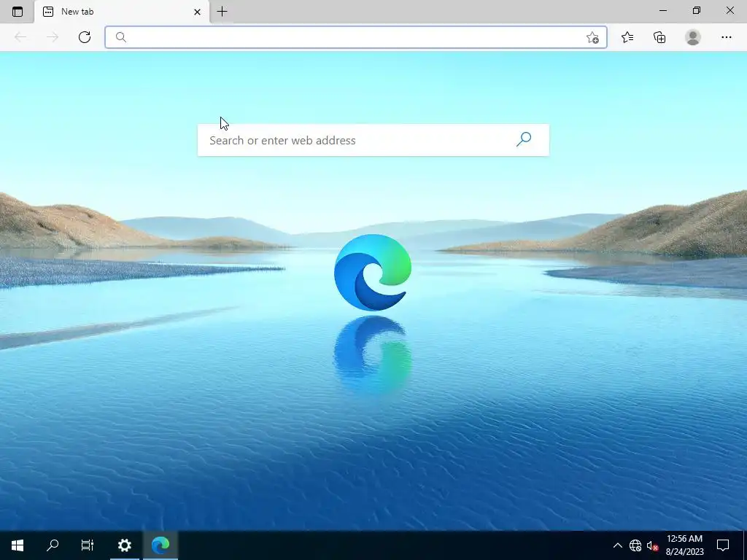Minimize the Edge window
747x560 pixels.
662,10
